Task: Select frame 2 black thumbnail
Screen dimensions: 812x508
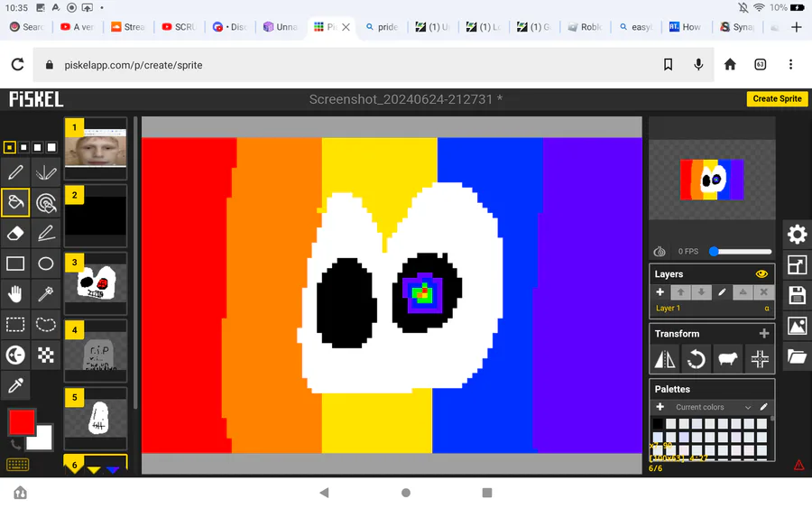Action: (x=96, y=216)
